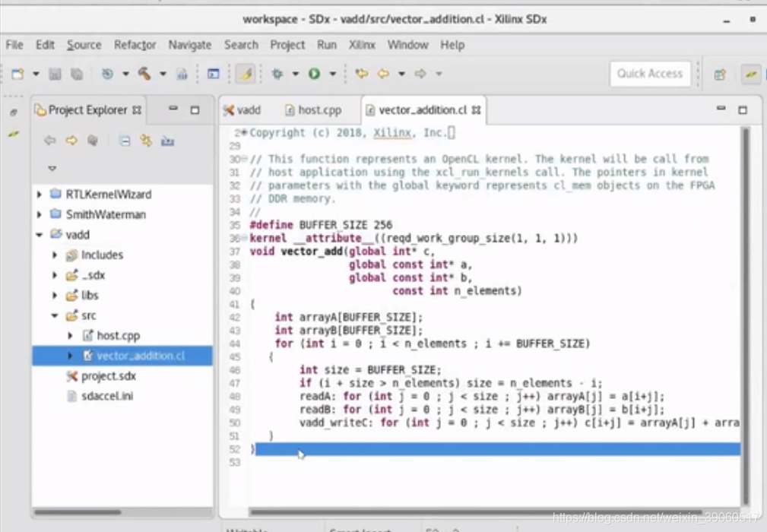The height and width of the screenshot is (532, 767).
Task: Go to last edit location icon
Action: coord(362,74)
